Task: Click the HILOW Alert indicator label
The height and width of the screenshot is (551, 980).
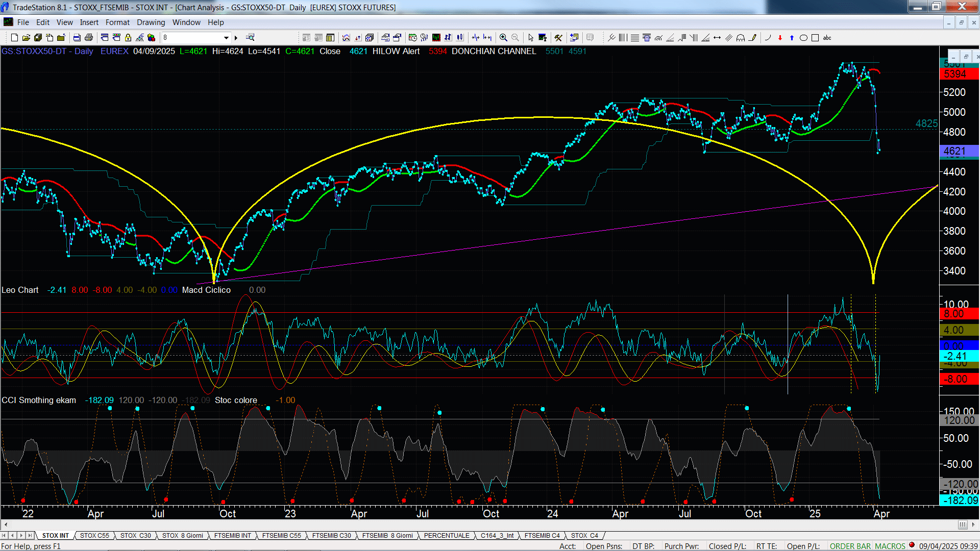Action: click(396, 51)
